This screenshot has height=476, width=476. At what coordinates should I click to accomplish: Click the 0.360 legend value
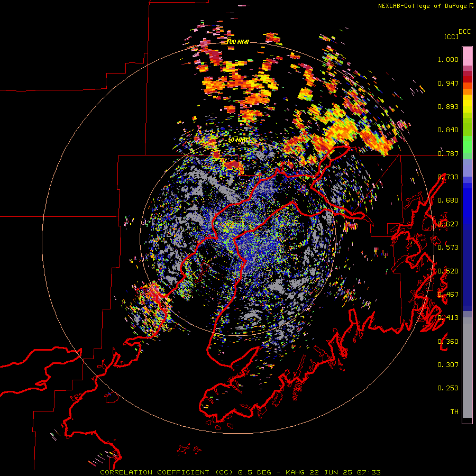point(448,342)
